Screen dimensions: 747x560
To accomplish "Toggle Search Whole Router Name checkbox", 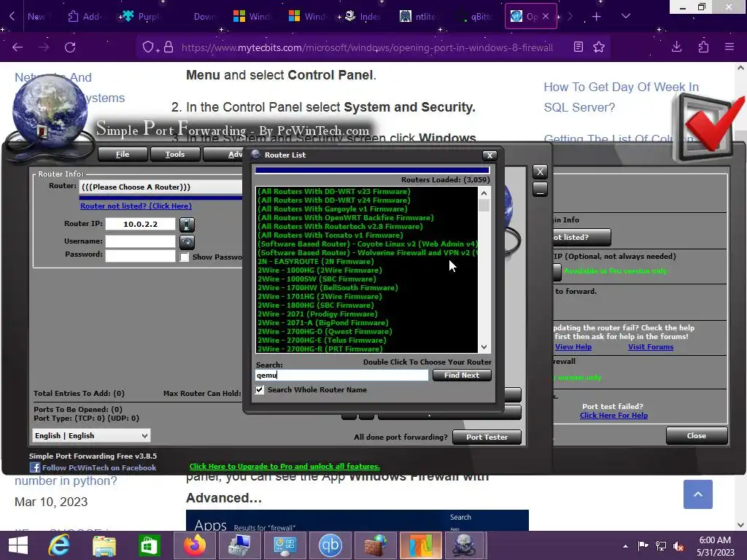I will pos(260,390).
